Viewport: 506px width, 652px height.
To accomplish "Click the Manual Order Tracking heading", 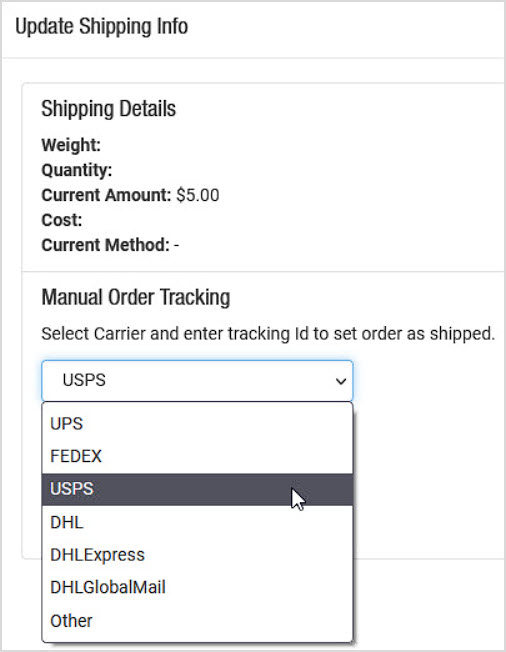I will 136,297.
